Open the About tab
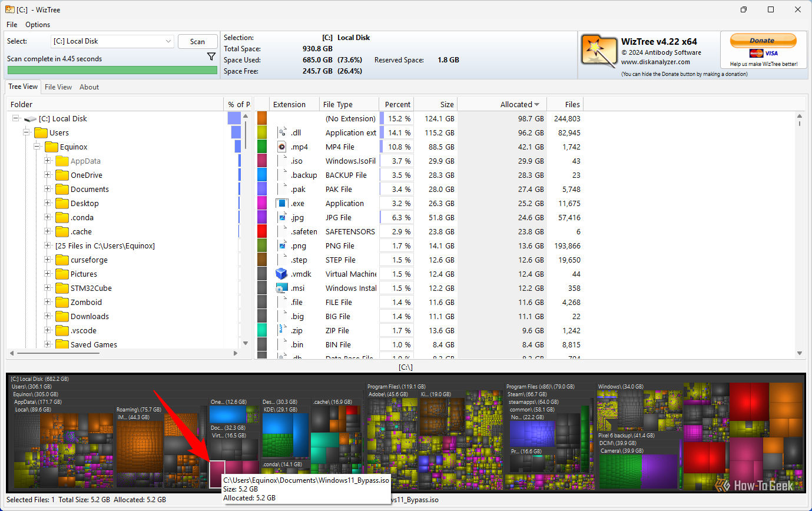 90,87
